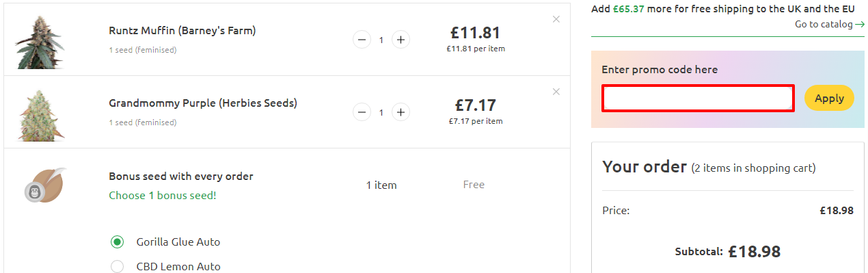Select Gorilla Glue Auto bonus seed

click(117, 242)
